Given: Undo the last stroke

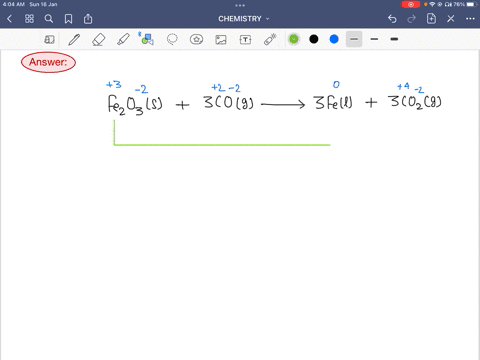Looking at the screenshot, I should tap(392, 19).
